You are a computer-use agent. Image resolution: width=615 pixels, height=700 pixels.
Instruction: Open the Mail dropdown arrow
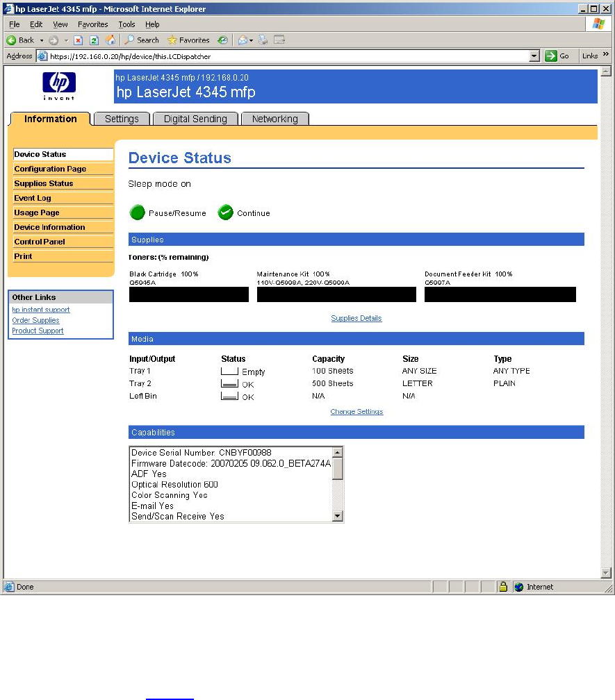(251, 40)
